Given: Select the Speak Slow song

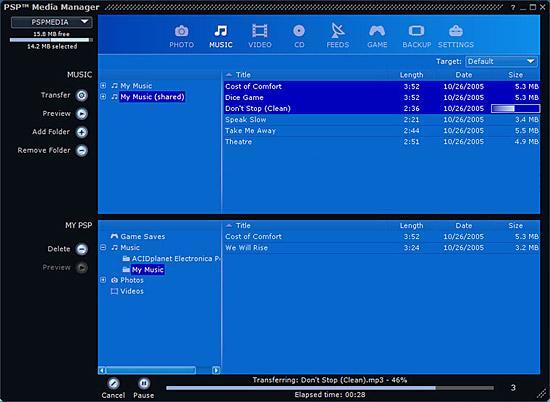Looking at the screenshot, I should tap(382, 120).
